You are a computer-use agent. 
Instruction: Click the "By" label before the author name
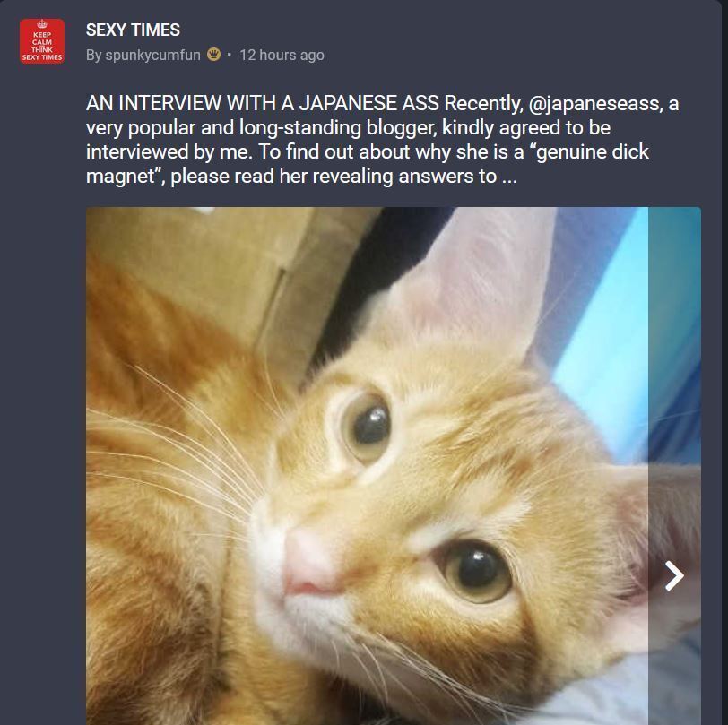coord(93,56)
